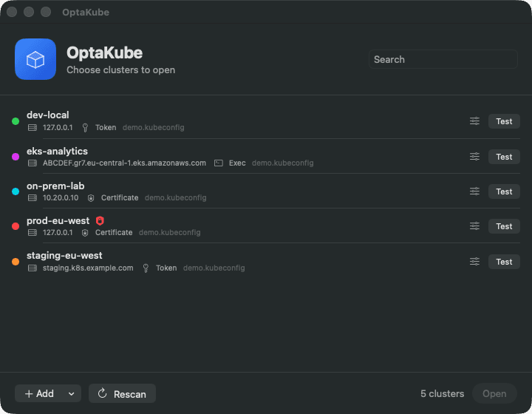Image resolution: width=532 pixels, height=414 pixels.
Task: Click the circular arrow Rescan icon
Action: tap(102, 393)
